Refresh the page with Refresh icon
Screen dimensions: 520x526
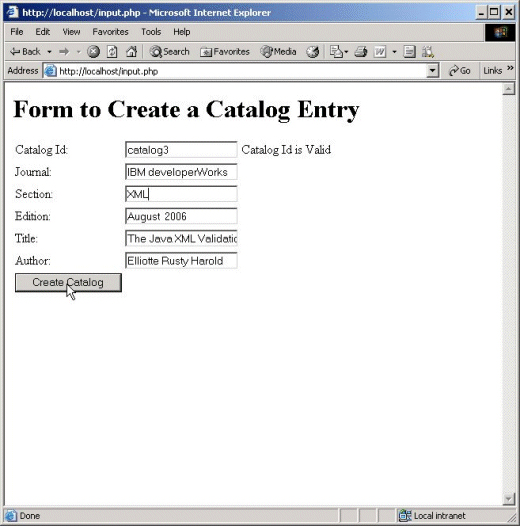click(x=112, y=52)
